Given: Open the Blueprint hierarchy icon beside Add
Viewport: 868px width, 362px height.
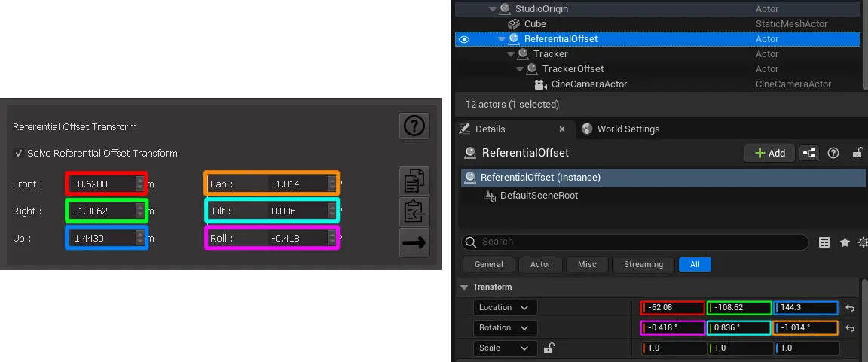Looking at the screenshot, I should [x=809, y=153].
